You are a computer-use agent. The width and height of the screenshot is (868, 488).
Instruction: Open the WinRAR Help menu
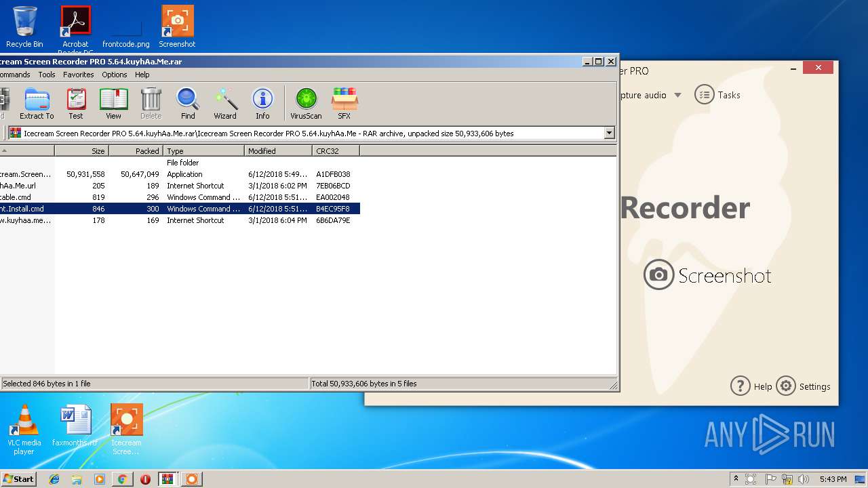point(142,75)
